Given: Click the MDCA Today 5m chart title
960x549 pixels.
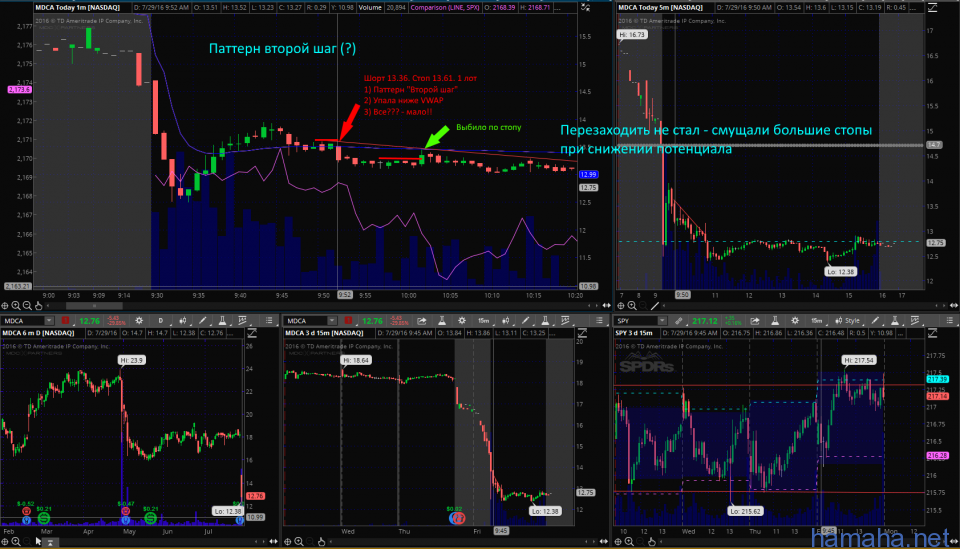Looking at the screenshot, I should 660,7.
